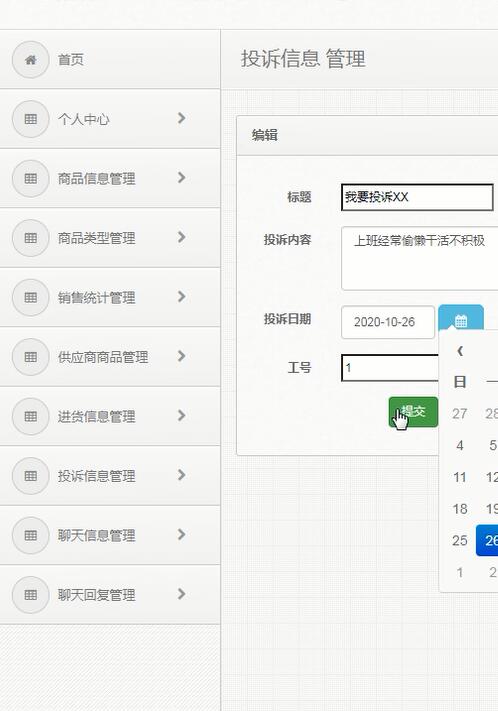498x711 pixels.
Task: Open the 个人中心 menu label
Action: click(83, 119)
